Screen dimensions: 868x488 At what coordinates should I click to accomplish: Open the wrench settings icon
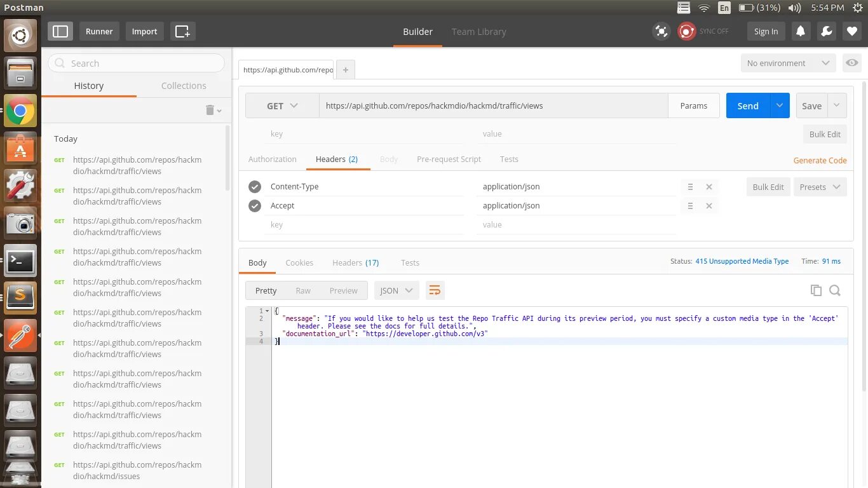coord(827,31)
